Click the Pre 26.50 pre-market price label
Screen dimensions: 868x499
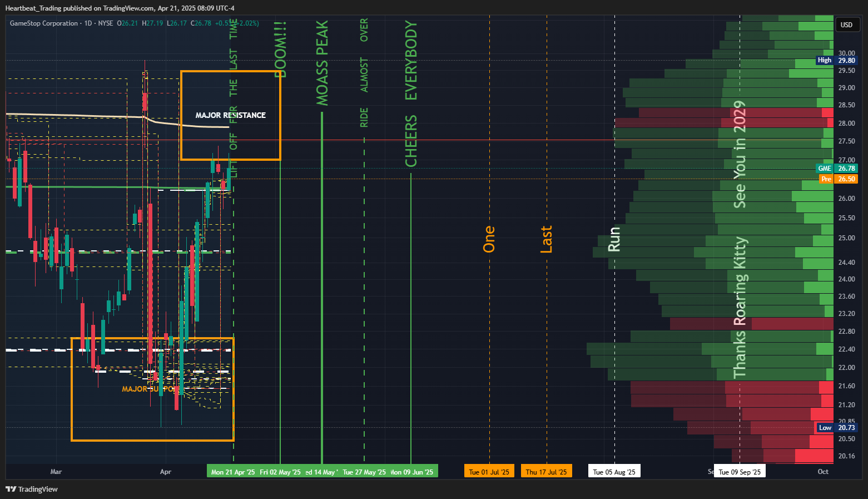click(x=838, y=179)
